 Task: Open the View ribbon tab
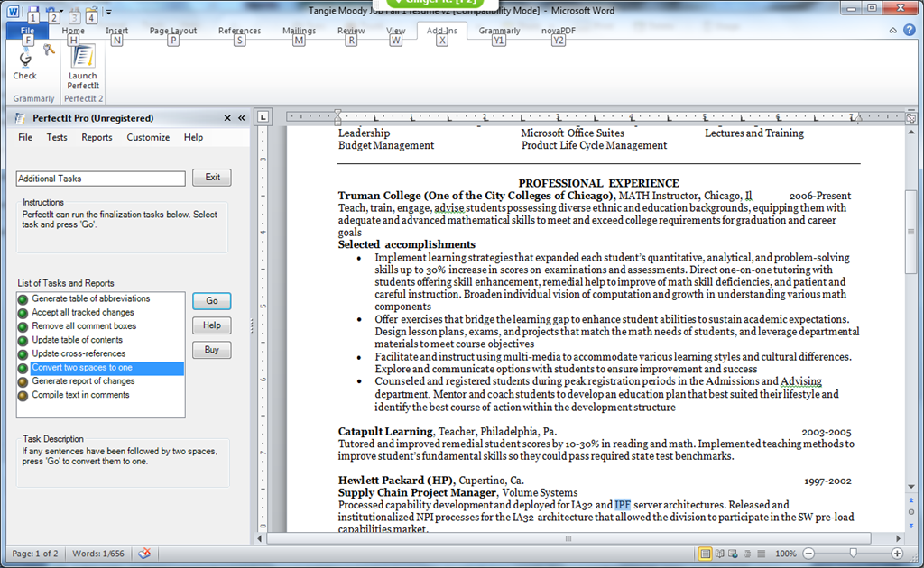tap(396, 31)
